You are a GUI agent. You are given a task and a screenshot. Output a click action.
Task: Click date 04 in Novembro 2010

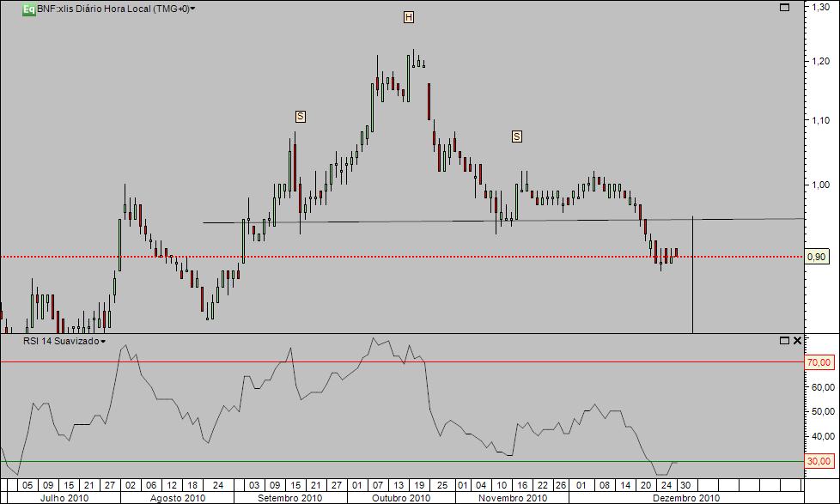point(481,485)
